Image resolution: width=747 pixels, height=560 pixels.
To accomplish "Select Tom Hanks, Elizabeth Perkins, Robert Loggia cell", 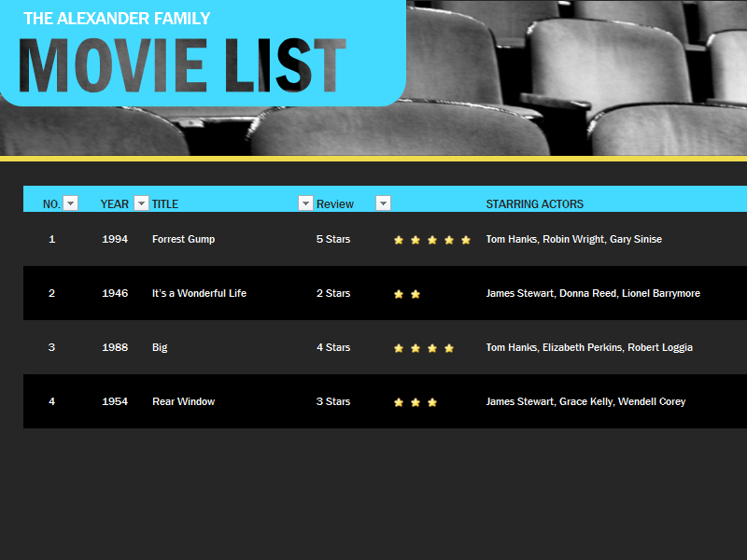I will [x=589, y=347].
